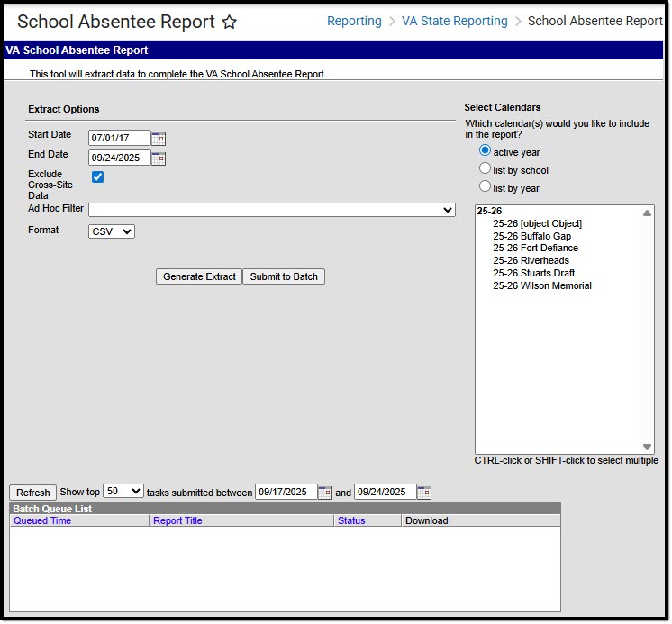Click the Submit to Batch button

(284, 276)
